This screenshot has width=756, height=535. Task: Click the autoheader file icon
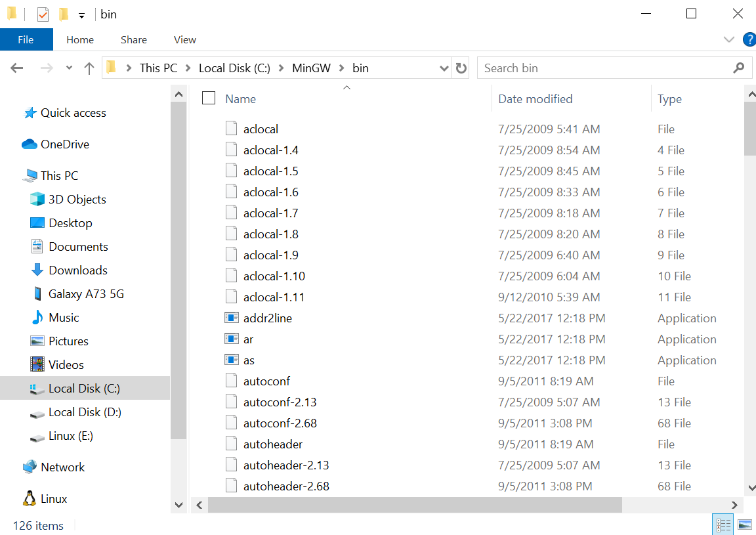(232, 444)
